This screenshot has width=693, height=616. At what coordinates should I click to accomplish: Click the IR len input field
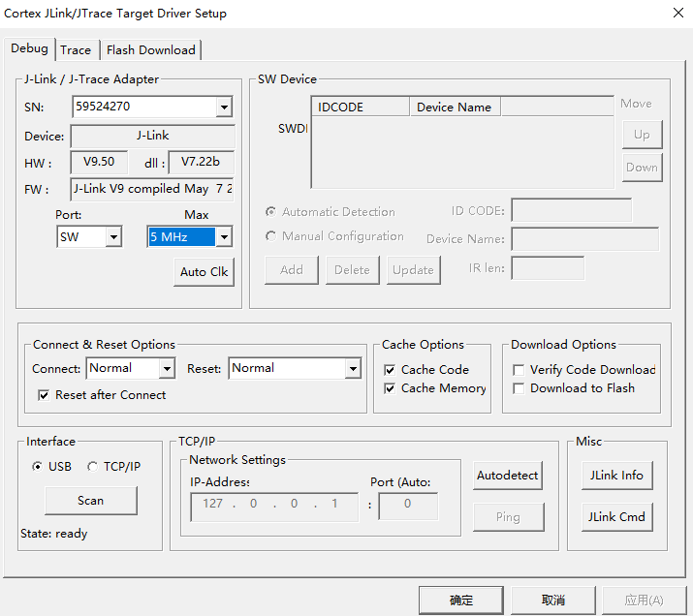click(x=548, y=268)
